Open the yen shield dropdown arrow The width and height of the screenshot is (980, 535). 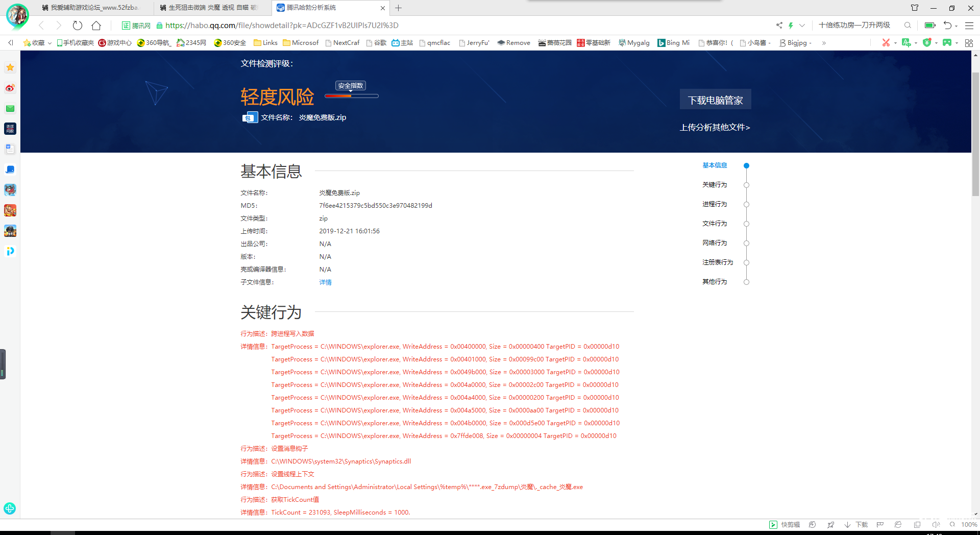click(936, 43)
